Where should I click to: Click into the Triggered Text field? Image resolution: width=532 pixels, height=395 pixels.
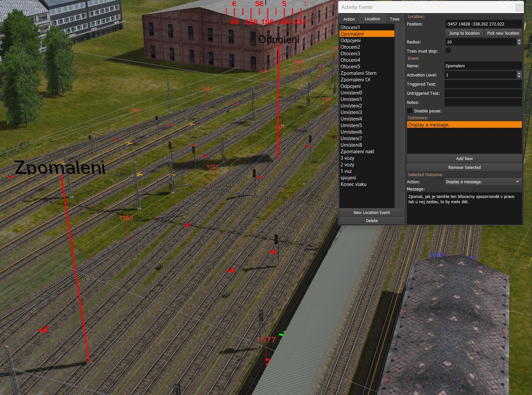click(x=483, y=84)
